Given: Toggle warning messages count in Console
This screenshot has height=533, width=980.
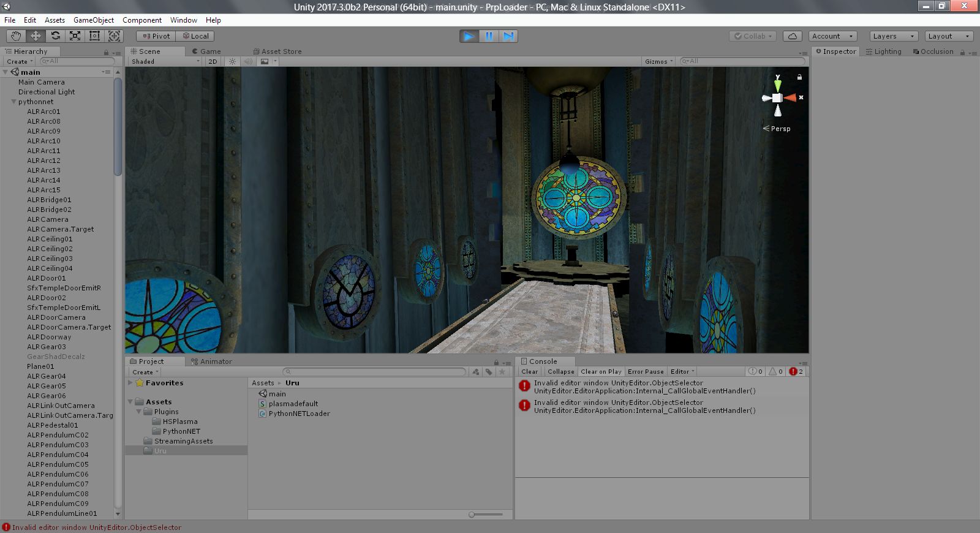Looking at the screenshot, I should [776, 372].
